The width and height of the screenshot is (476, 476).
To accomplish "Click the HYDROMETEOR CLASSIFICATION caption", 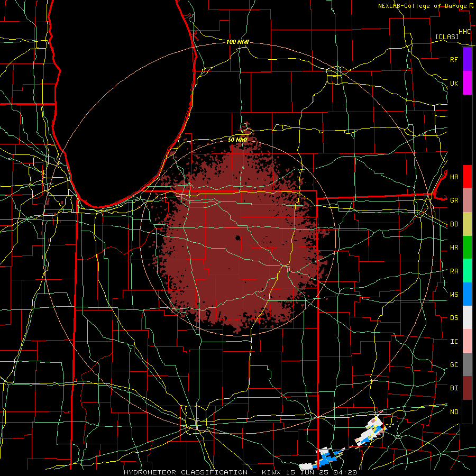I will point(186,472).
